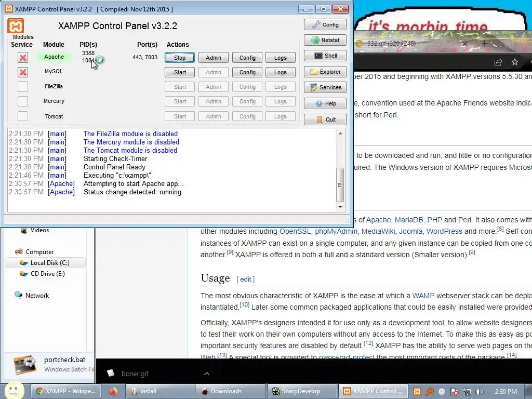Screen dimensions: 532x399
Task: View Apache Logs
Action: [x=280, y=58]
